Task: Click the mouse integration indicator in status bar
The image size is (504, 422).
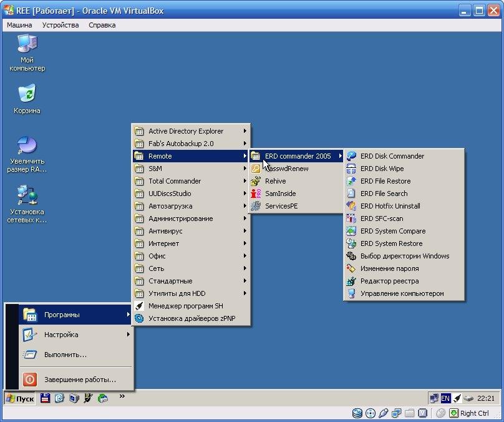Action: (440, 413)
